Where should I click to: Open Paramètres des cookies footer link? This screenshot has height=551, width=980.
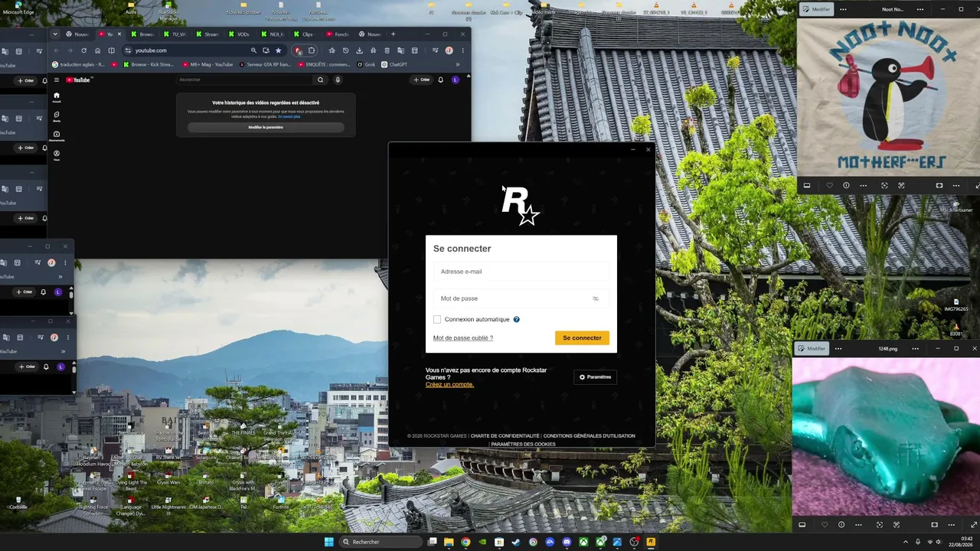pyautogui.click(x=523, y=444)
